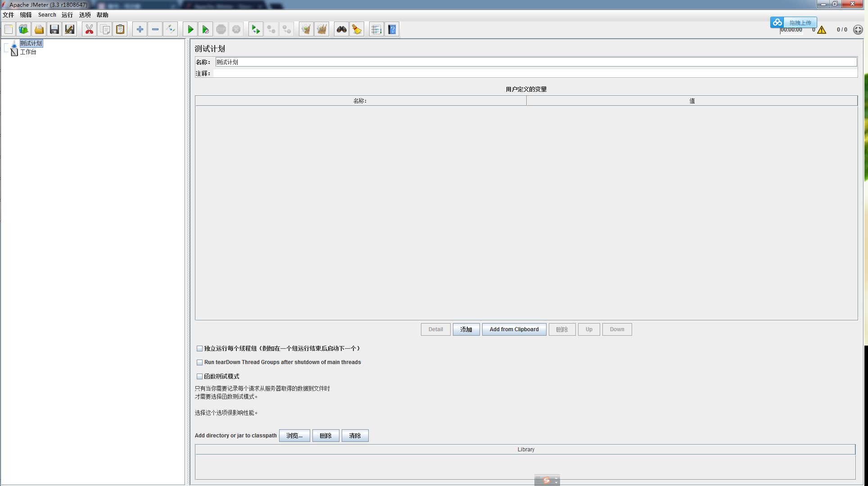Toggle the 函数测试模式 checkbox
Screen dimensions: 868x486
pos(199,376)
